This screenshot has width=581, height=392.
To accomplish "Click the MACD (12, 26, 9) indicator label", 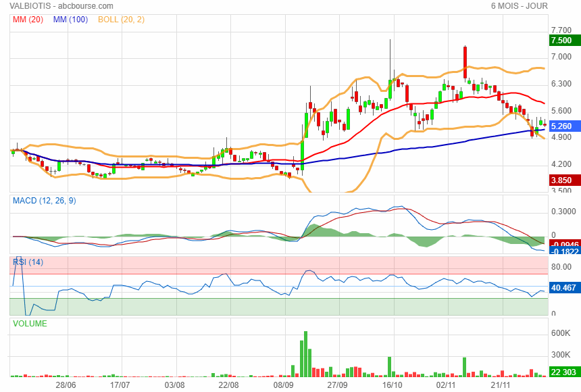I will click(45, 201).
